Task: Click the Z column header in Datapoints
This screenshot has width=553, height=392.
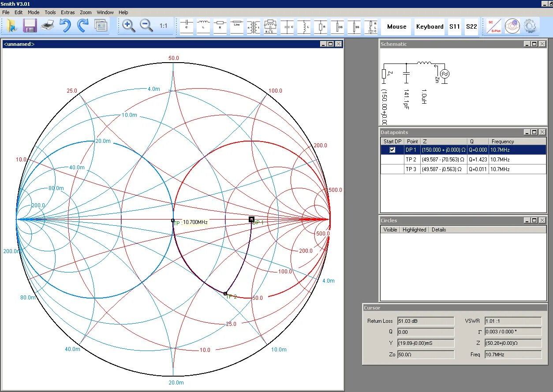Action: 444,142
